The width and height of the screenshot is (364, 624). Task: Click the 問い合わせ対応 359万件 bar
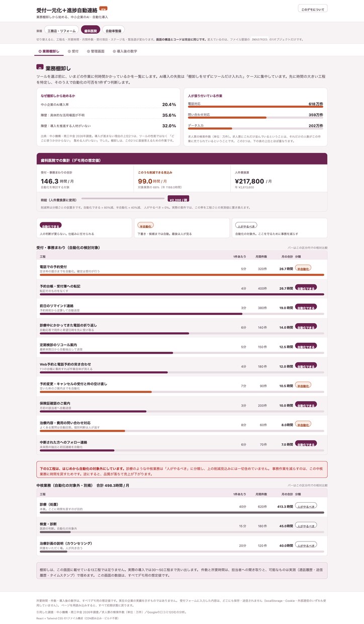pos(255,118)
